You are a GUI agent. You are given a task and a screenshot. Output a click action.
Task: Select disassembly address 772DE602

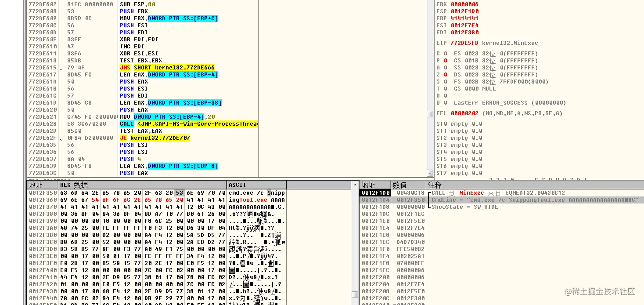coord(43,4)
